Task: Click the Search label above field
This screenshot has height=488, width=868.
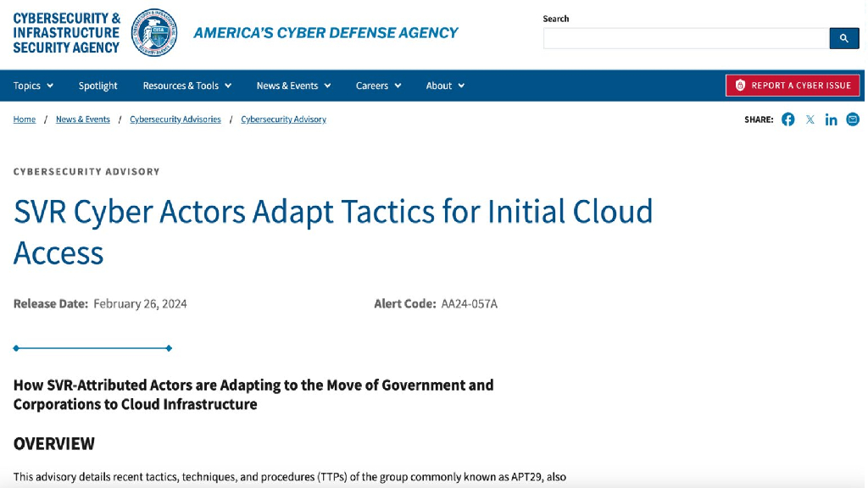Action: (556, 19)
